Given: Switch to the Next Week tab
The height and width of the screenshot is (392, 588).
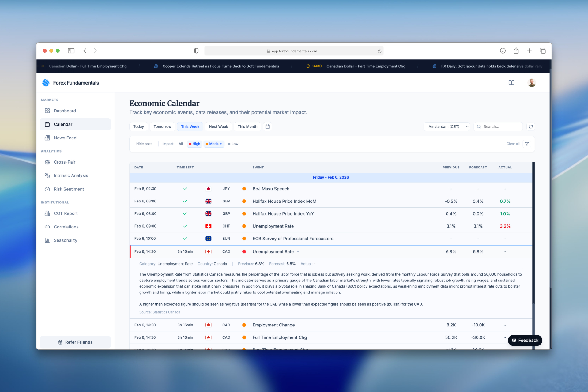Looking at the screenshot, I should coord(218,126).
